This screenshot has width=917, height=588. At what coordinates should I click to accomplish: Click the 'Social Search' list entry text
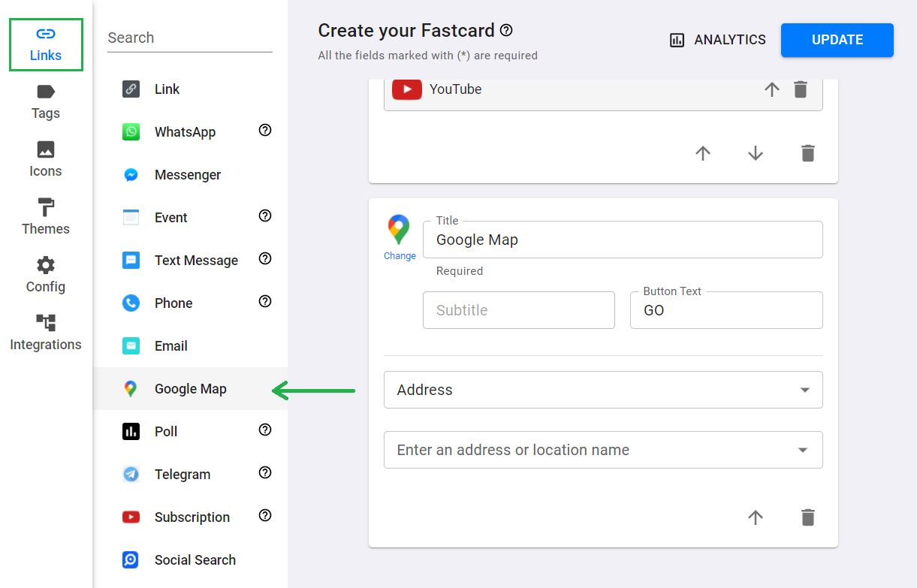click(x=195, y=560)
